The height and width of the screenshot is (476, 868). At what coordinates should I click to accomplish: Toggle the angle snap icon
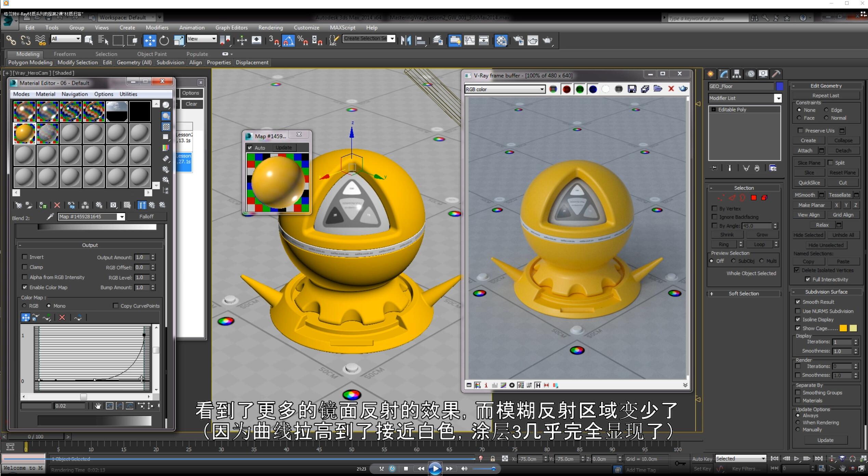click(288, 40)
